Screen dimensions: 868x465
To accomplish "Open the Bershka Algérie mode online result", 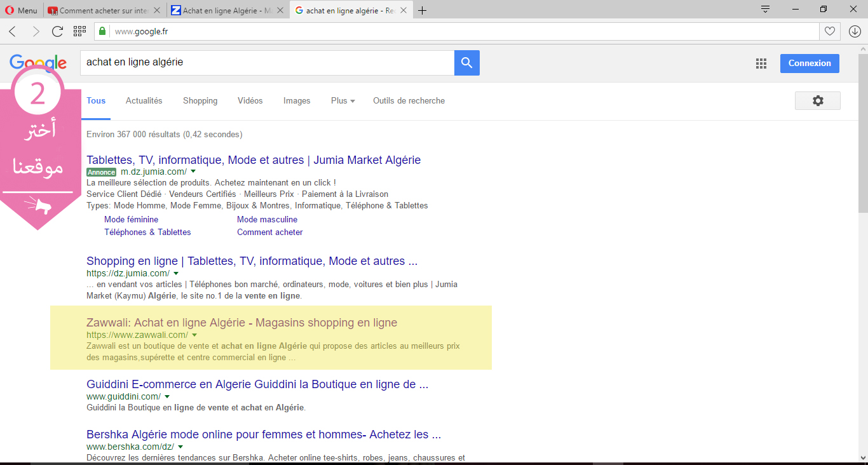I will [264, 435].
